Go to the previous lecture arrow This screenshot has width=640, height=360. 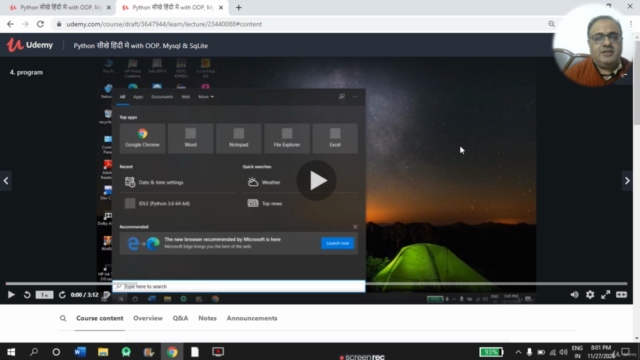point(6,180)
